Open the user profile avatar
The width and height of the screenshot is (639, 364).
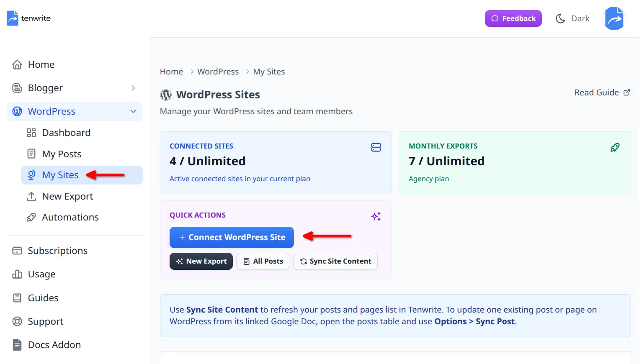click(x=614, y=18)
